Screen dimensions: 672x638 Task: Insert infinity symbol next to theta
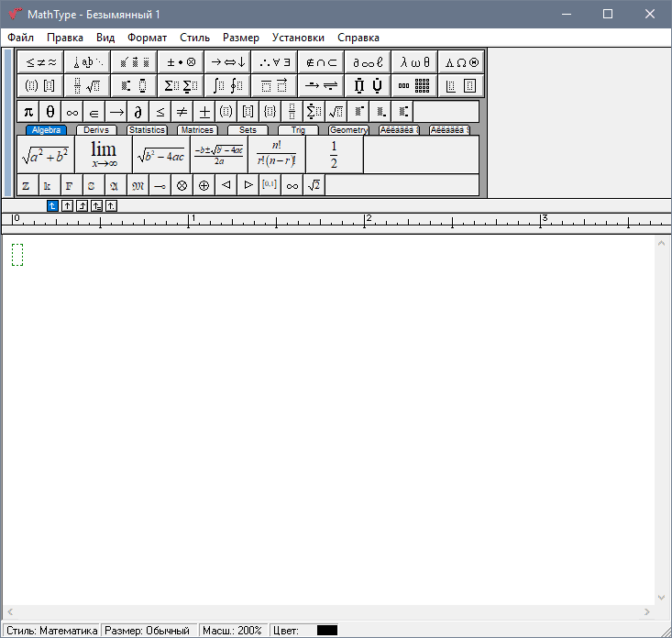tap(72, 112)
